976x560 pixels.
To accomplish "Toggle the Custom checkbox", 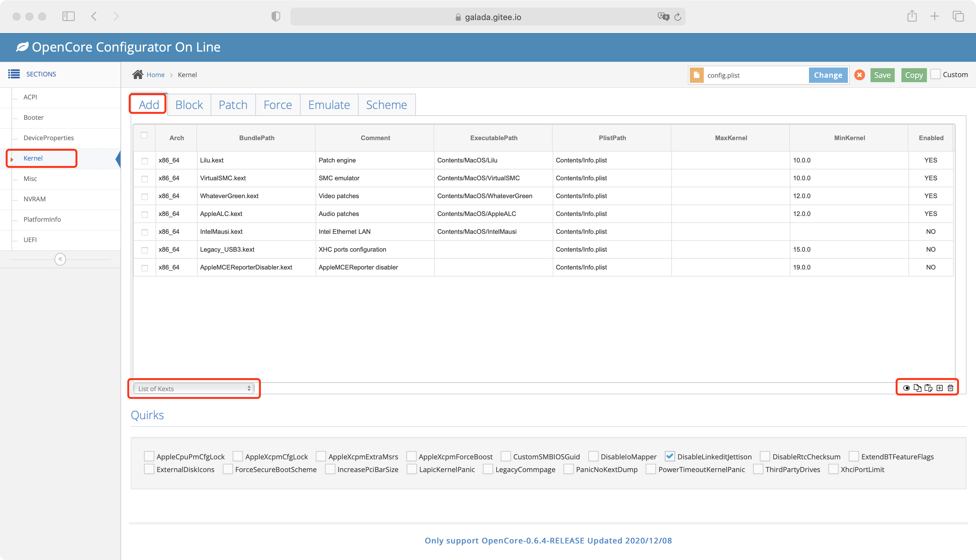I will coord(935,74).
